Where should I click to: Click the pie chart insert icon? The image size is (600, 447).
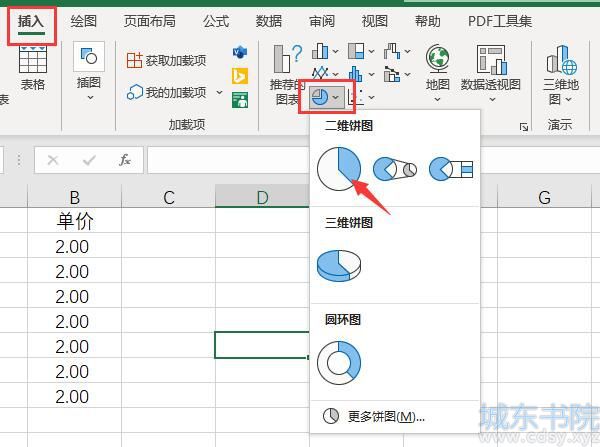coord(320,97)
